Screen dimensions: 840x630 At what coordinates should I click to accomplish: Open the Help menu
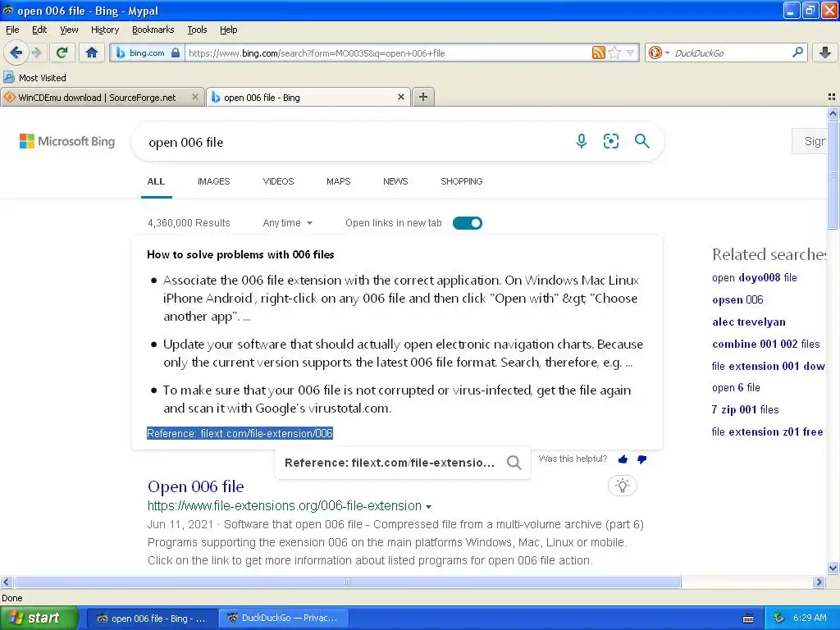point(228,30)
